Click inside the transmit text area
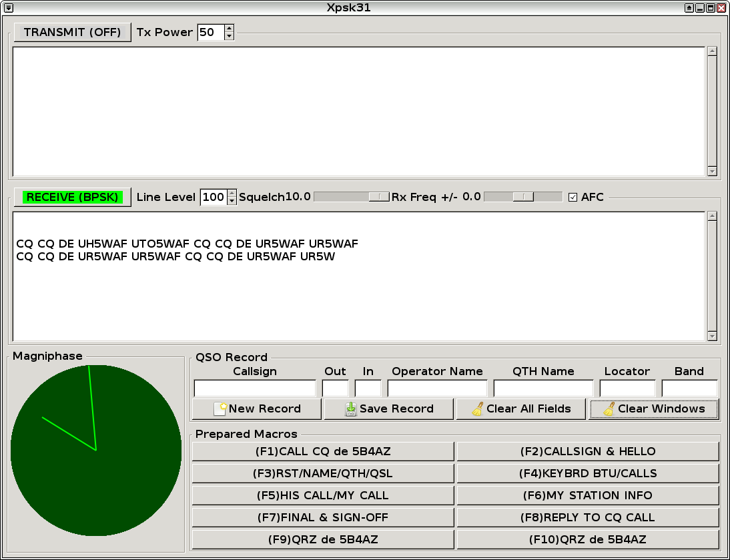Viewport: 730px width, 560px height. (x=358, y=111)
